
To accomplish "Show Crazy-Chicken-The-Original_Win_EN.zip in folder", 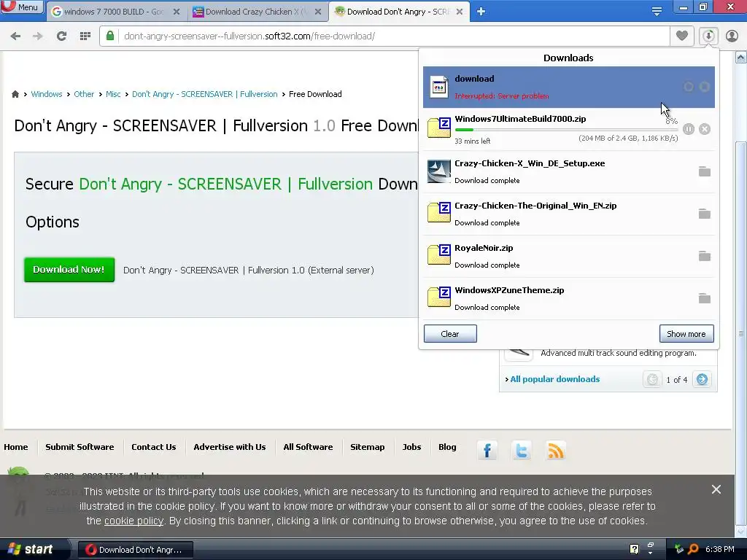I will pyautogui.click(x=705, y=214).
